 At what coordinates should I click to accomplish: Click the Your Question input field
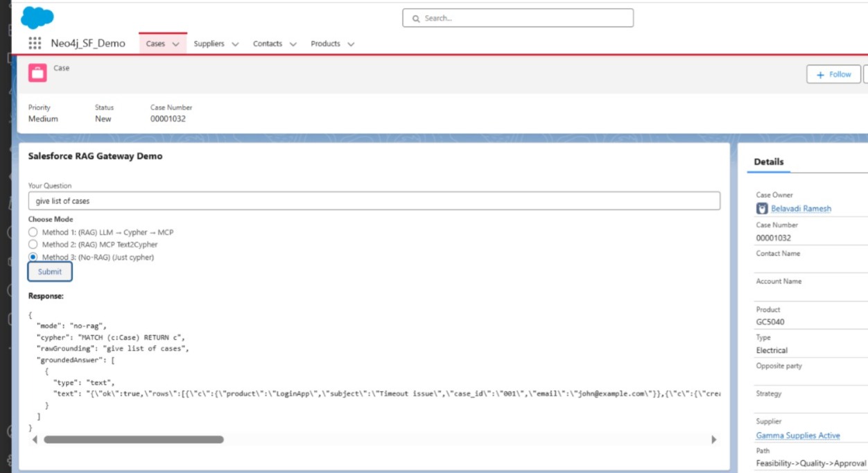point(374,201)
